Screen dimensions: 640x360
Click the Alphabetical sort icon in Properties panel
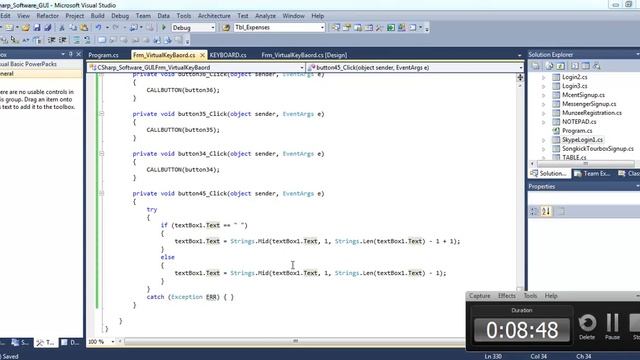point(546,211)
